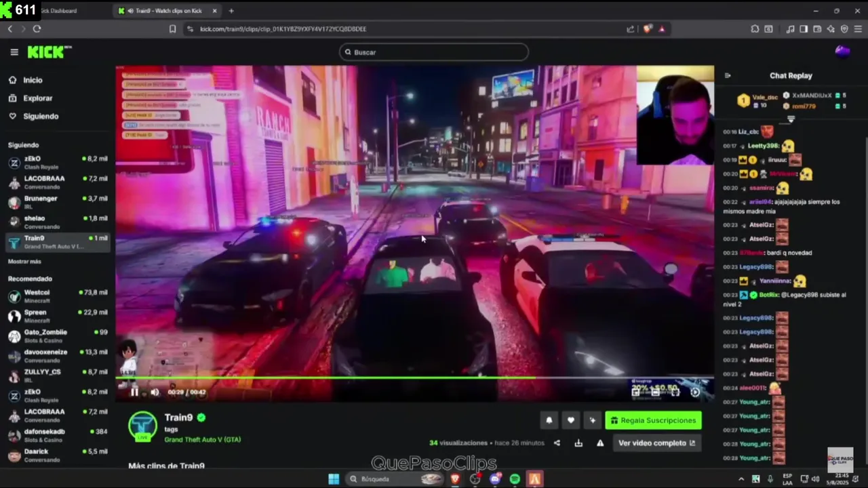Open Explorar in the sidebar
The width and height of the screenshot is (868, 488).
tap(31, 98)
